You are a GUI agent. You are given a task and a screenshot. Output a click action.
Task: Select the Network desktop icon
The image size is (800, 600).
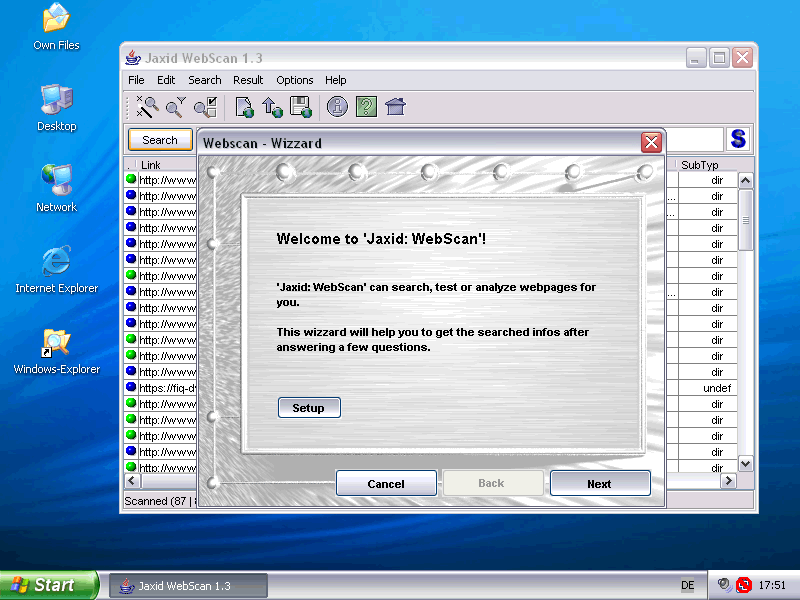click(x=57, y=188)
